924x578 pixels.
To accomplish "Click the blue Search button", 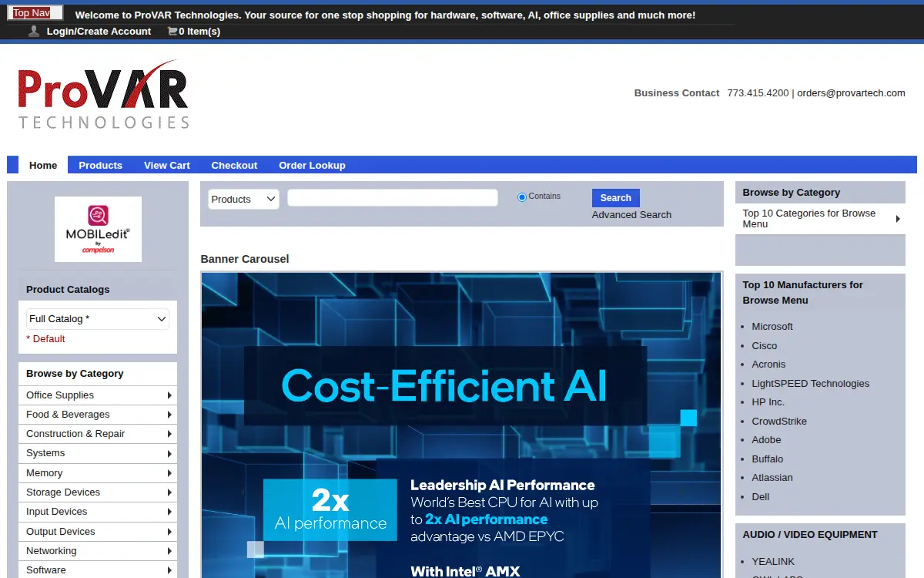I will point(616,198).
